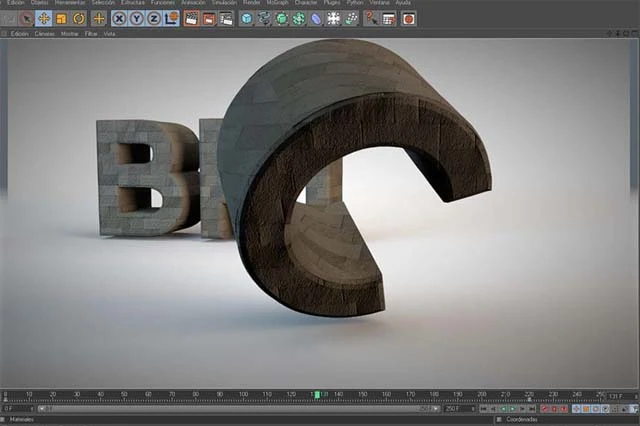Click the Coordenadas panel grip icon
Screen dimensions: 640x426
coord(499,419)
